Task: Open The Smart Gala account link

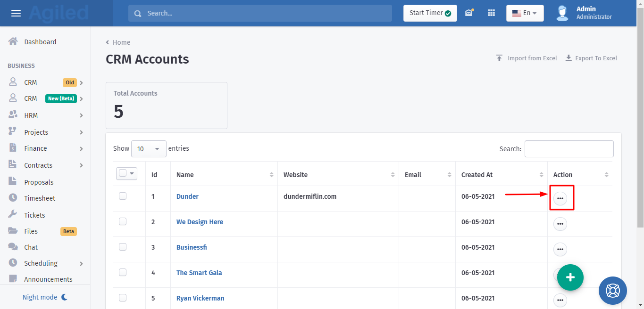Action: pyautogui.click(x=199, y=273)
